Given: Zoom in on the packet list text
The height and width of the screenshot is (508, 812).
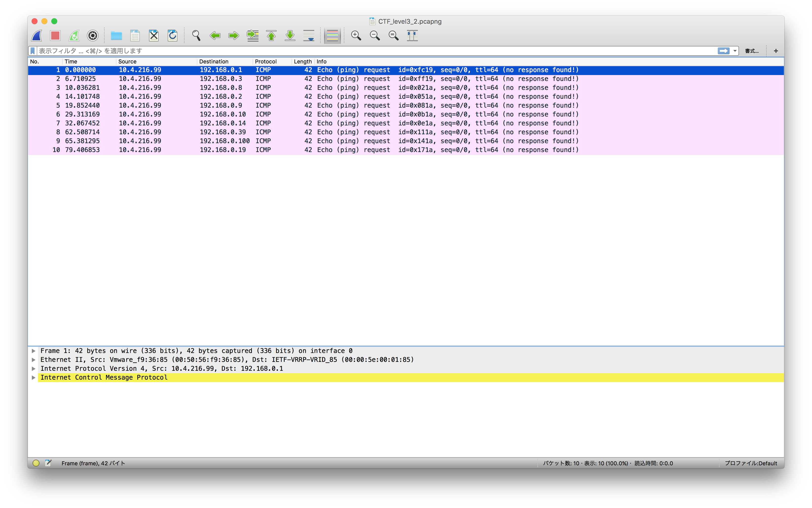Looking at the screenshot, I should coord(356,36).
